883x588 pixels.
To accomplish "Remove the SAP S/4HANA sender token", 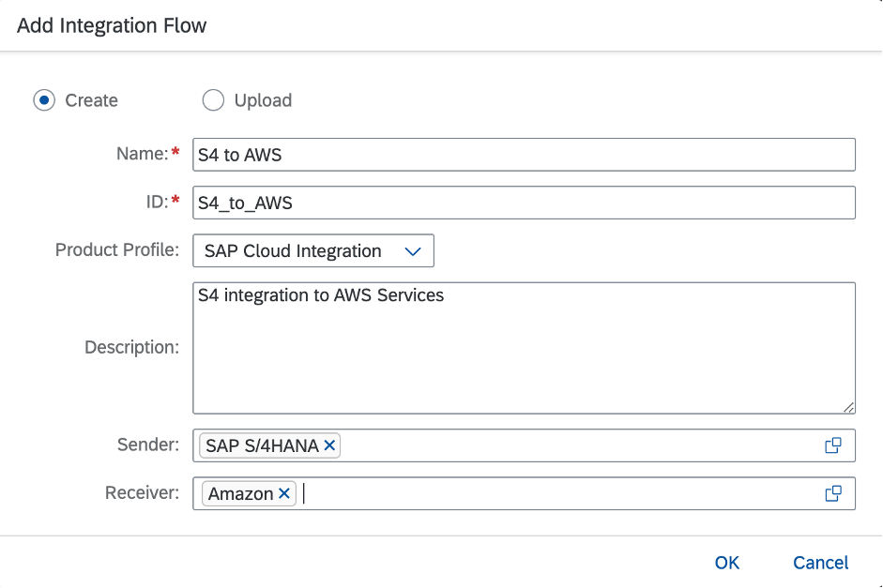I will (328, 445).
